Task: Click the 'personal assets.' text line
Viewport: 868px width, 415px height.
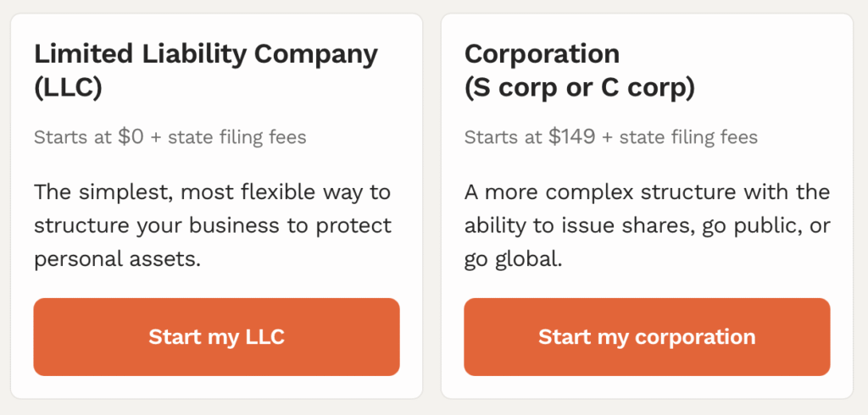Action: click(x=117, y=259)
